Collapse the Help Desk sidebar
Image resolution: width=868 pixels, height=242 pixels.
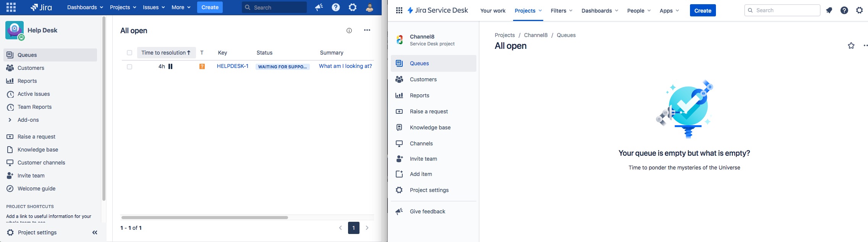click(x=95, y=232)
